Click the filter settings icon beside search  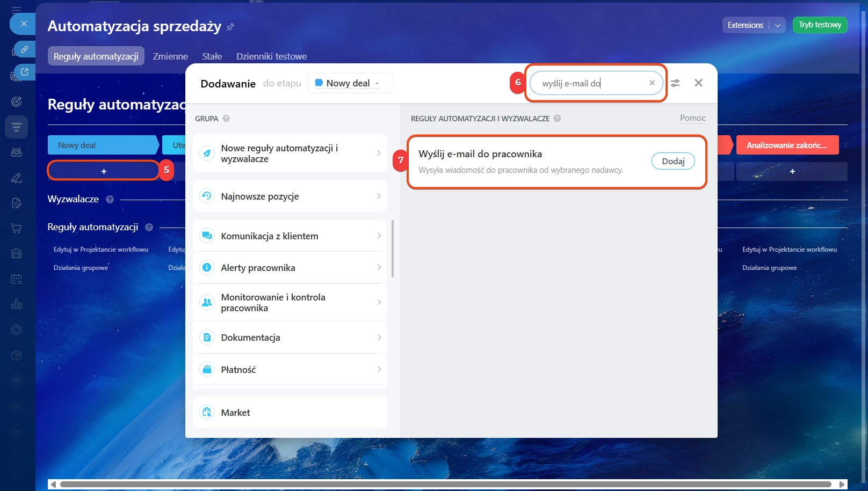[x=675, y=83]
